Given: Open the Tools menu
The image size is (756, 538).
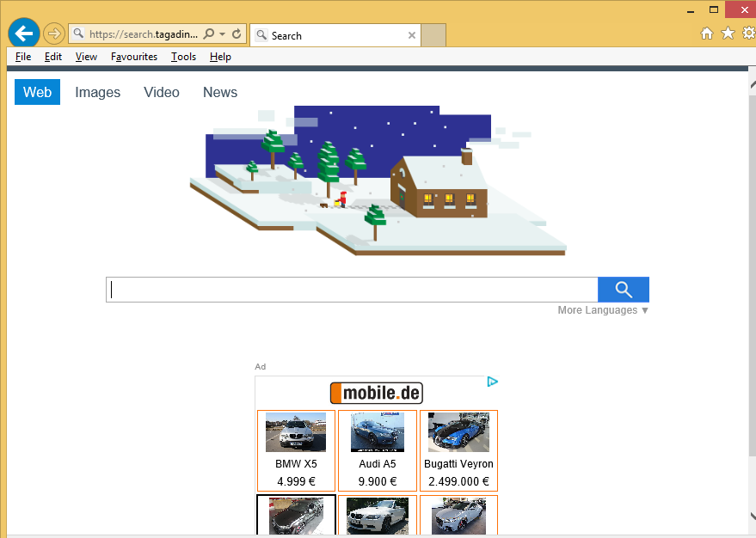Looking at the screenshot, I should click(x=183, y=57).
